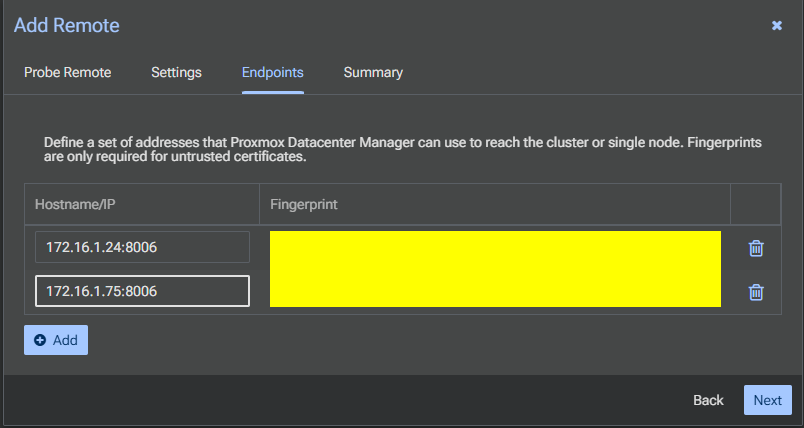Close the Add Remote dialog
The height and width of the screenshot is (428, 804).
click(777, 26)
